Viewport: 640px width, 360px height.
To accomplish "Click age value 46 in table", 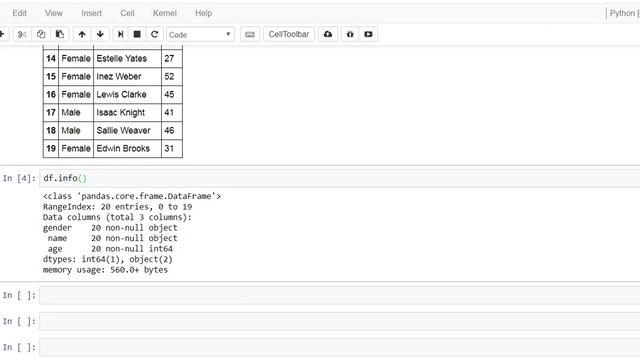I will click(x=172, y=130).
